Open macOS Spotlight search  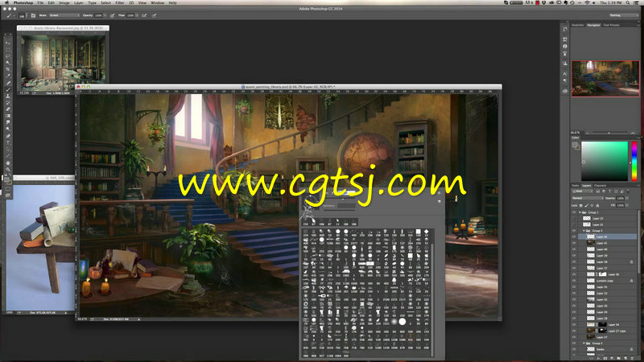tap(628, 2)
